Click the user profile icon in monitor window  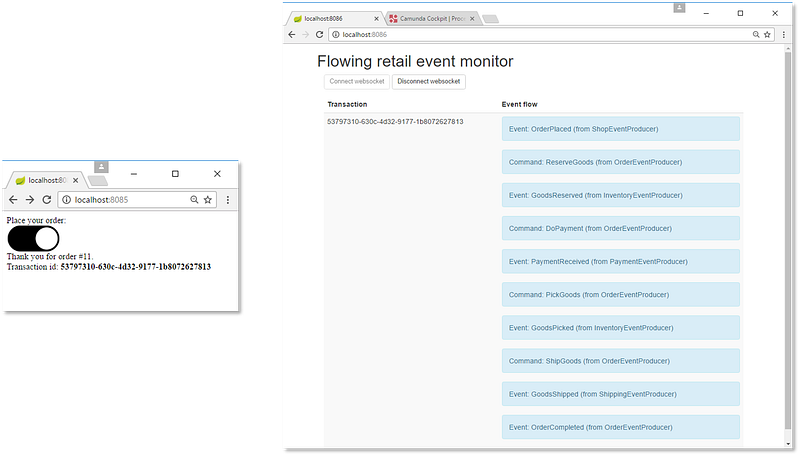679,7
